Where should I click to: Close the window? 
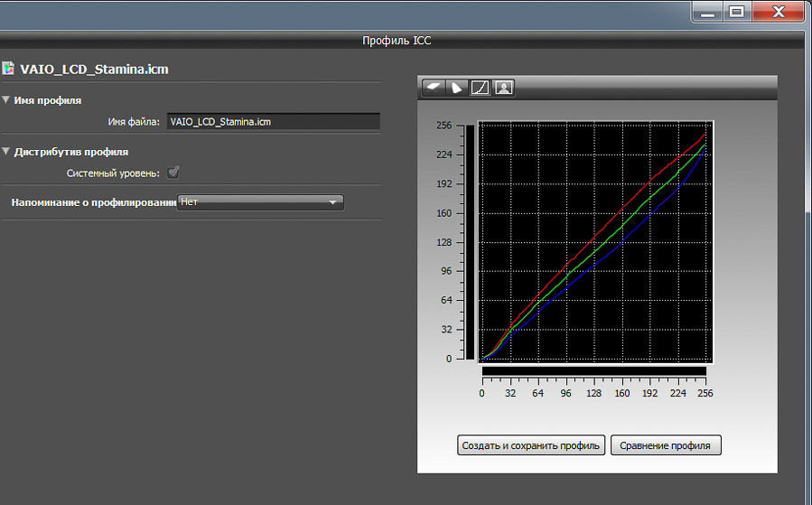coord(778,12)
